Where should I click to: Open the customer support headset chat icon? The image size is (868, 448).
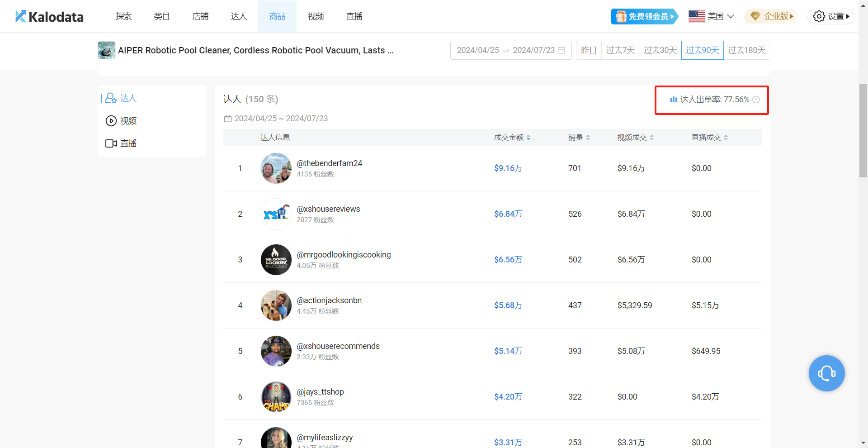tap(826, 373)
